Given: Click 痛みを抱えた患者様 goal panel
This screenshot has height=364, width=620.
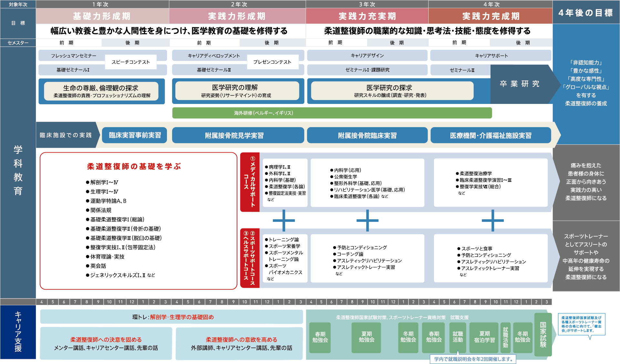Looking at the screenshot, I should (x=586, y=182).
